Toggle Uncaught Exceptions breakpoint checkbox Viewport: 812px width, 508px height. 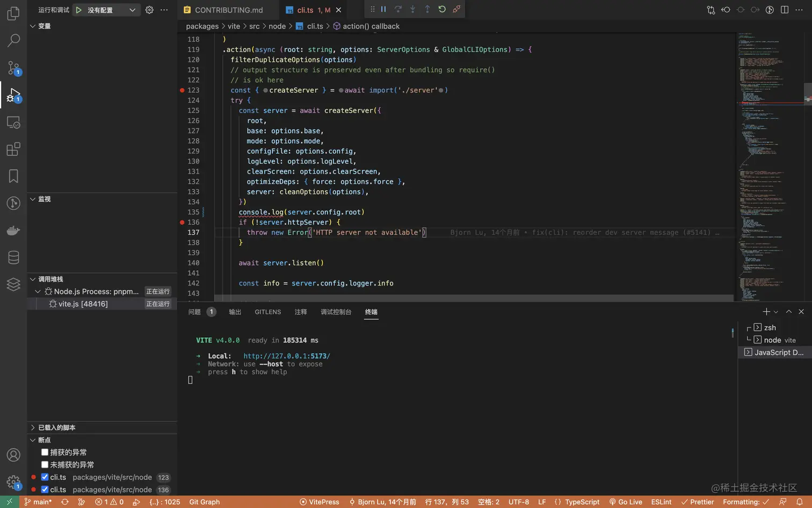click(x=45, y=464)
